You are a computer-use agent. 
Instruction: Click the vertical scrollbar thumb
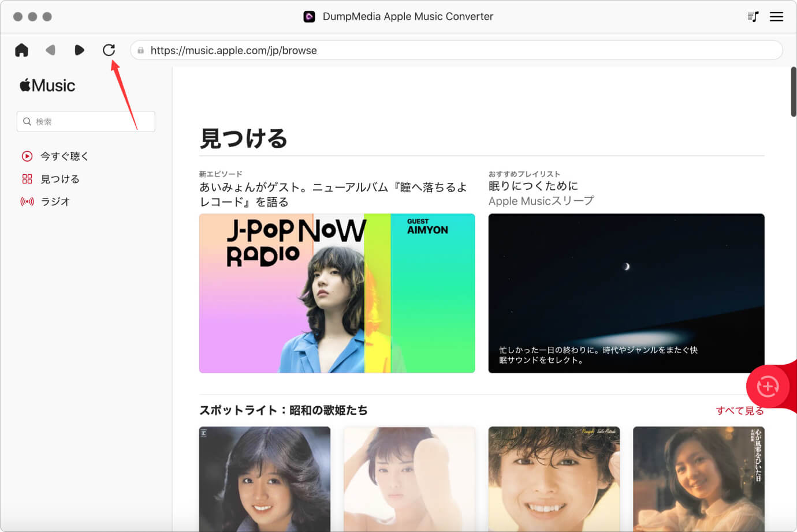[x=793, y=92]
